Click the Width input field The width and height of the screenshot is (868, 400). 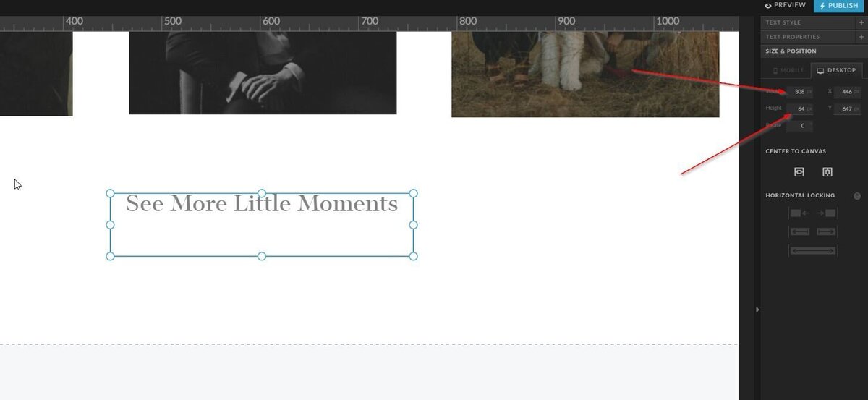(x=800, y=92)
